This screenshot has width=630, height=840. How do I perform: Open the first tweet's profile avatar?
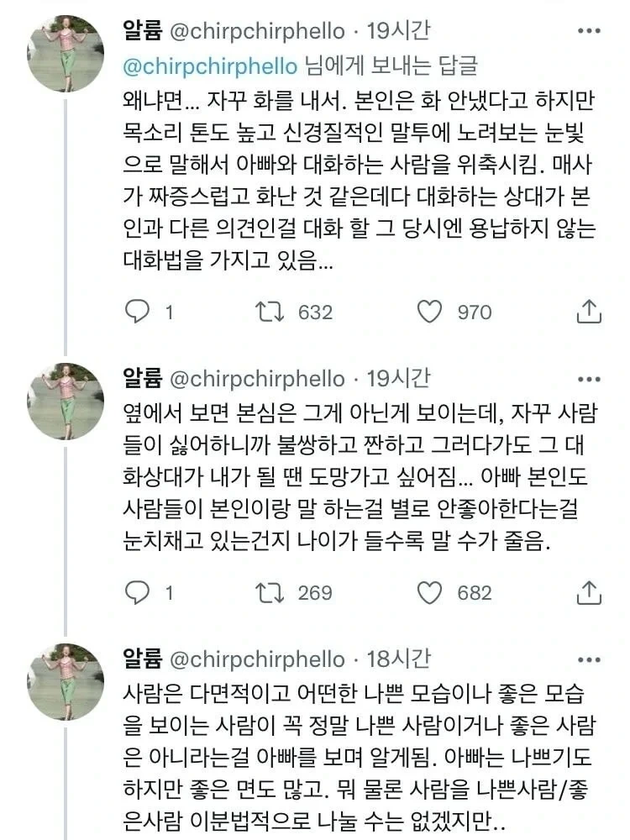pyautogui.click(x=66, y=53)
